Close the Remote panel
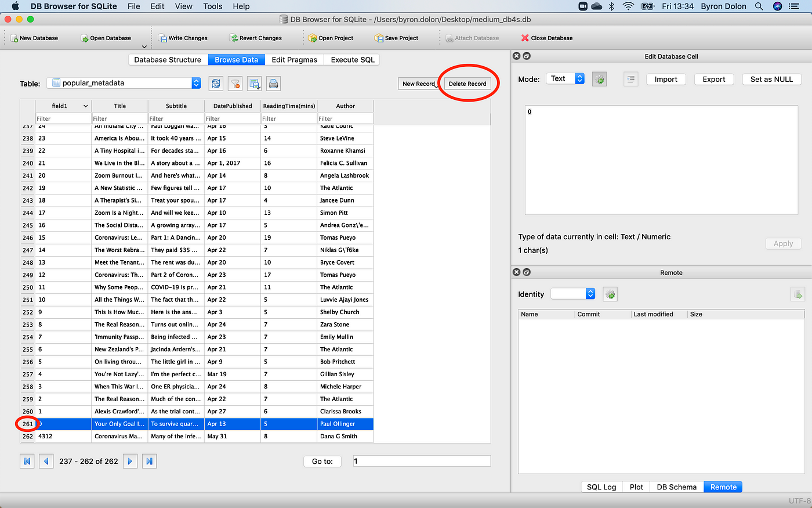The image size is (812, 508). (x=516, y=272)
